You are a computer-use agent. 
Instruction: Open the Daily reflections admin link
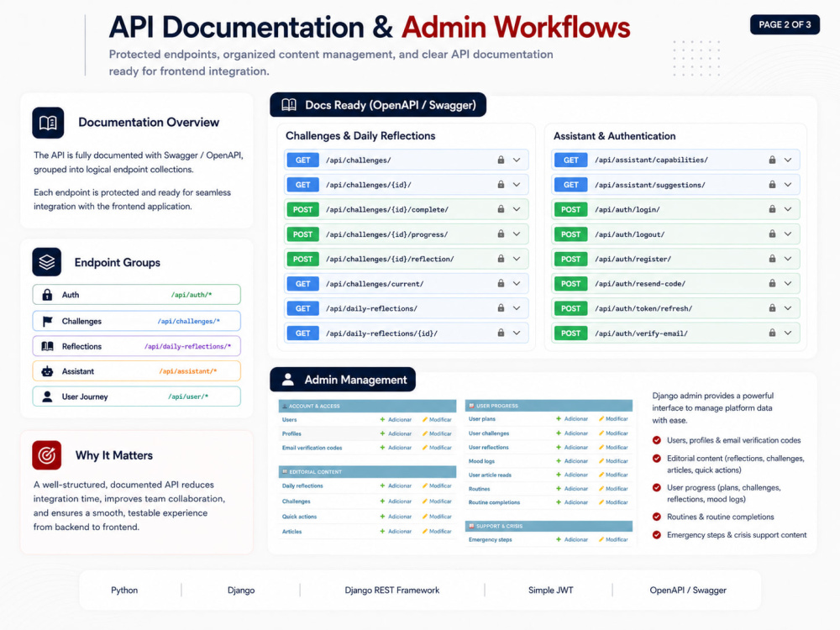pyautogui.click(x=302, y=486)
